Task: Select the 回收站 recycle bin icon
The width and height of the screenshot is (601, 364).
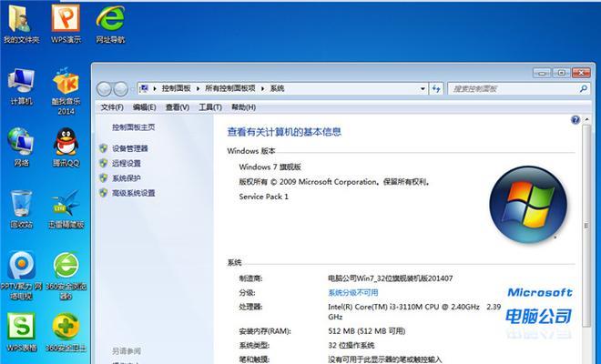Action: pos(22,209)
